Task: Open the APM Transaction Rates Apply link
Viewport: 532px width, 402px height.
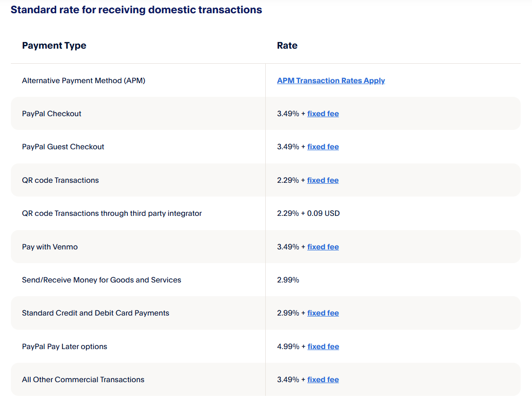Action: 331,80
